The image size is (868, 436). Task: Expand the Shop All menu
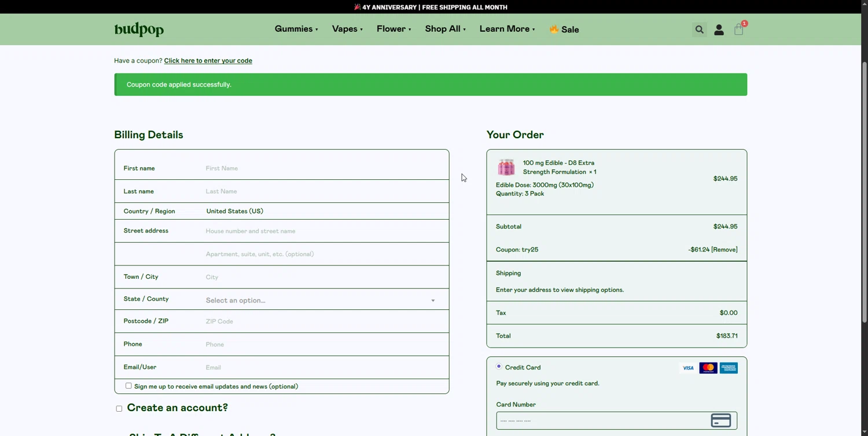(445, 29)
